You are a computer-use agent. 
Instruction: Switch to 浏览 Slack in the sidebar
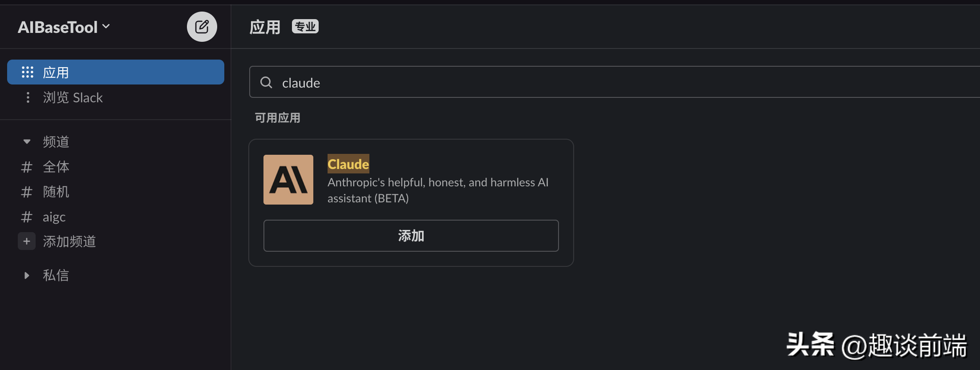73,97
